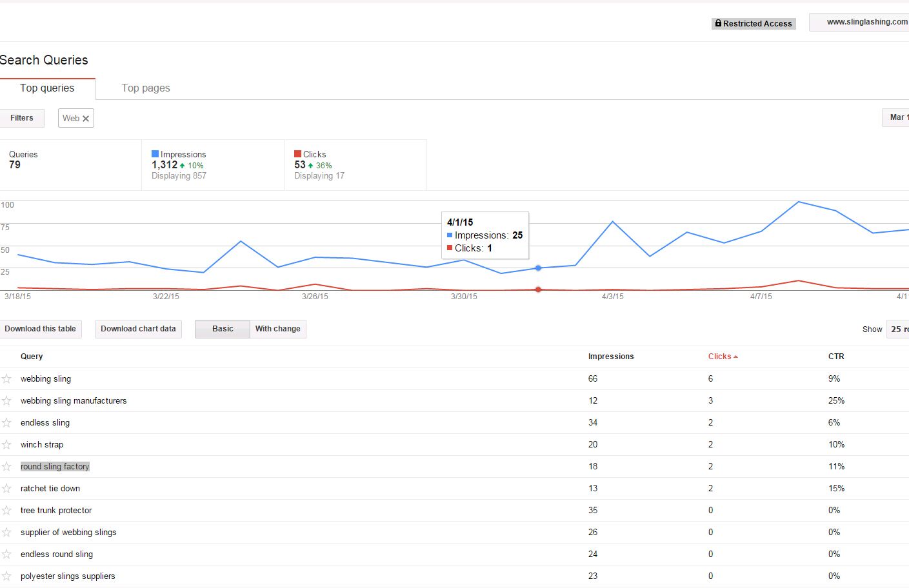Click the 'Displaying 17' text
This screenshot has width=909, height=588.
pos(319,176)
